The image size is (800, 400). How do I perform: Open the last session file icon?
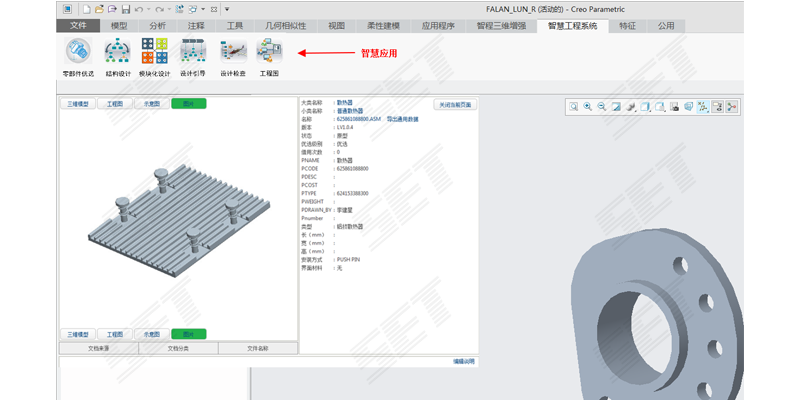[x=112, y=9]
